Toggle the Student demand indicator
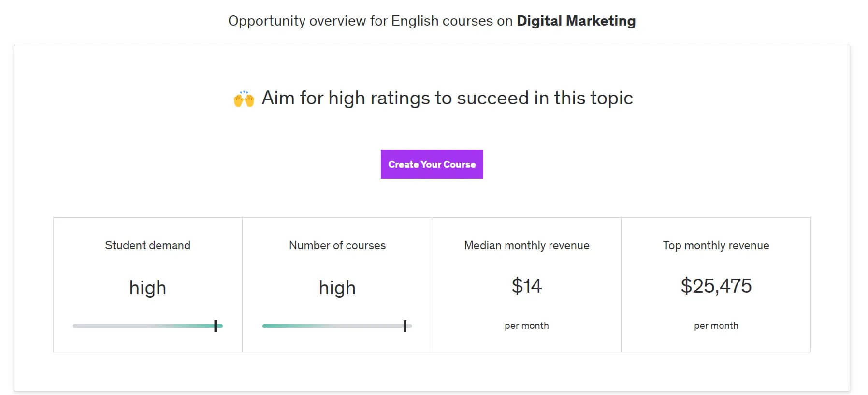Image resolution: width=868 pixels, height=395 pixels. (x=217, y=326)
